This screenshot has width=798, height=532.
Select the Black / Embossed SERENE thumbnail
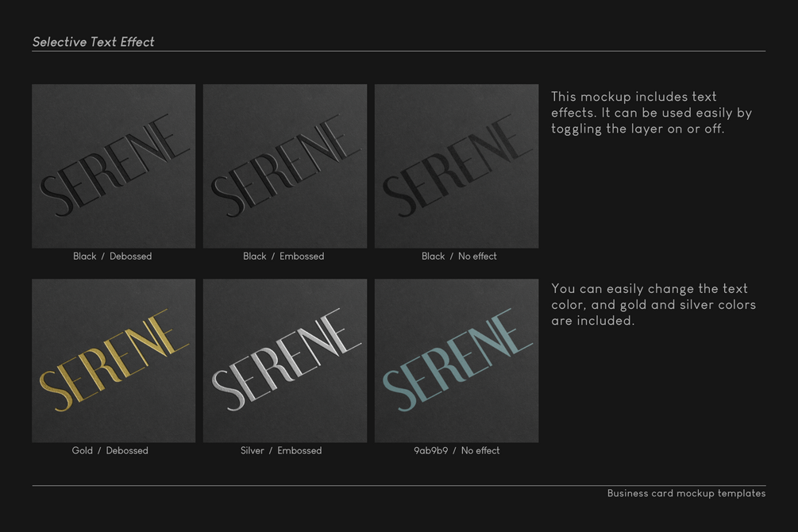pyautogui.click(x=285, y=166)
